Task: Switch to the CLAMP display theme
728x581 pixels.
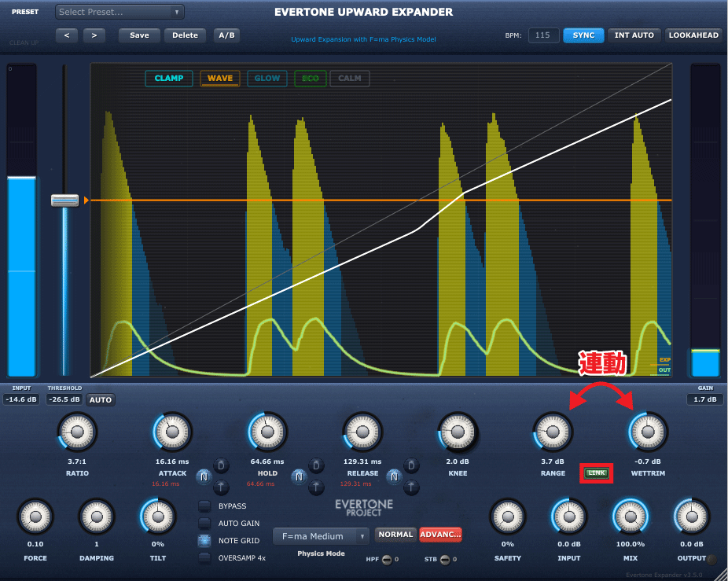Action: [x=169, y=79]
